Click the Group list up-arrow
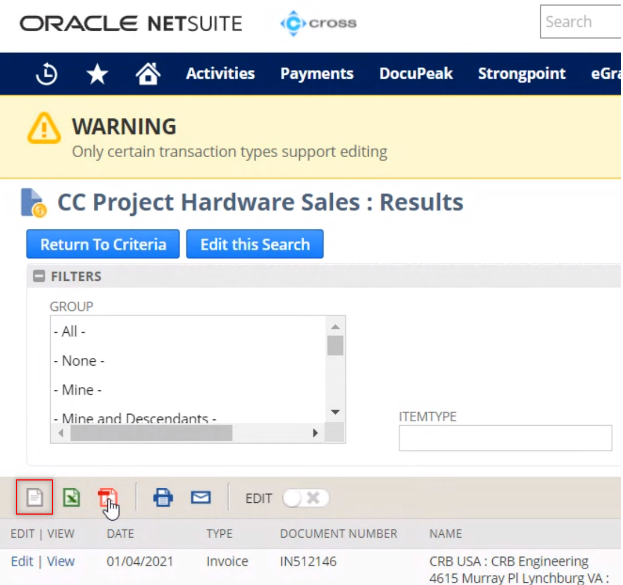623x585 pixels. click(x=335, y=327)
